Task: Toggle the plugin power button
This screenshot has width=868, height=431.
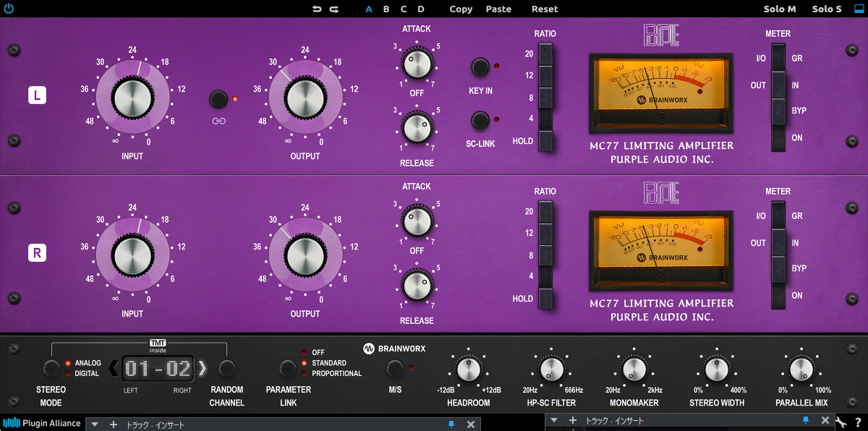Action: click(x=8, y=9)
